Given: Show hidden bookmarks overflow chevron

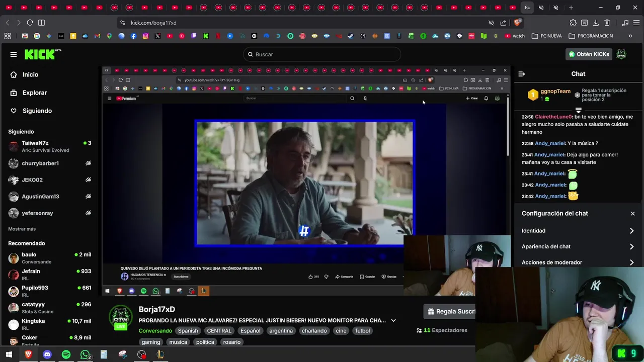Looking at the screenshot, I should tap(630, 36).
